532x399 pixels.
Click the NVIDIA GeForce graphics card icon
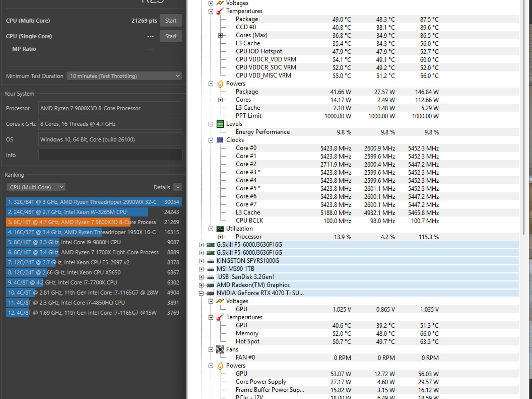pos(210,293)
